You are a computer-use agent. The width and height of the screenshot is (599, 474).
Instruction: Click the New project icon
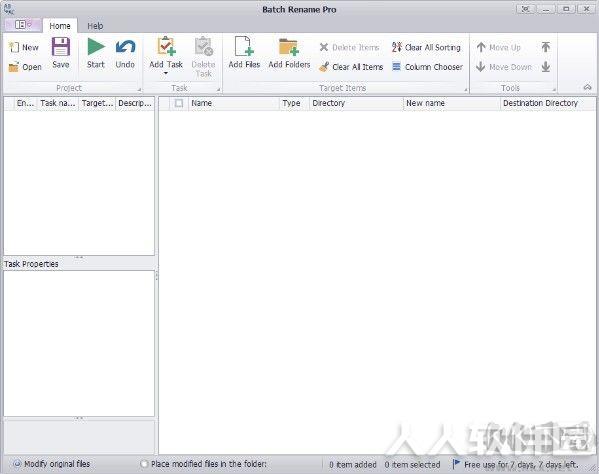(14, 47)
